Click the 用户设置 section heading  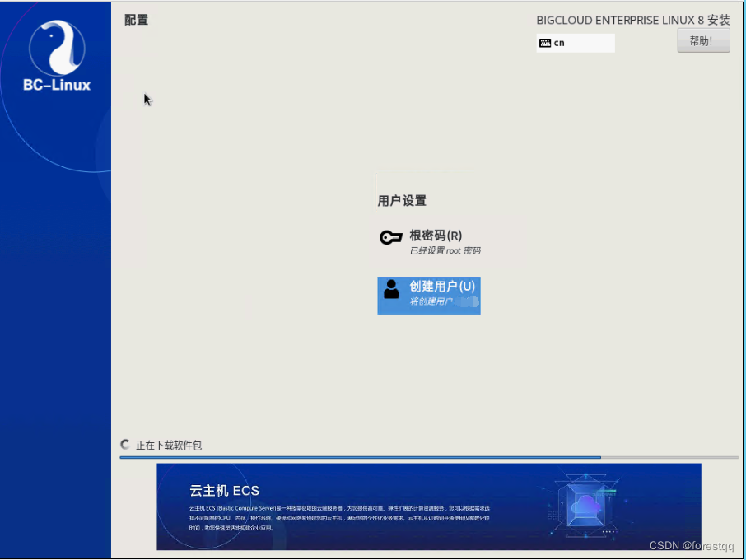pyautogui.click(x=402, y=201)
